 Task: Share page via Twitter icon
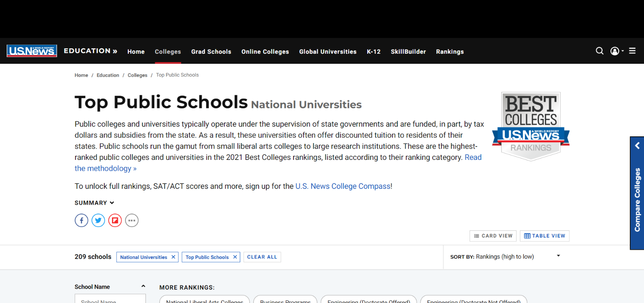(98, 220)
